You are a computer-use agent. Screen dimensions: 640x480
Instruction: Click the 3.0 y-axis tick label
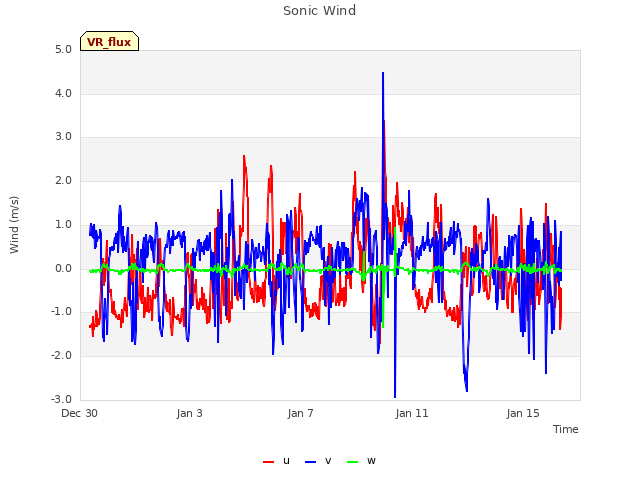click(63, 137)
